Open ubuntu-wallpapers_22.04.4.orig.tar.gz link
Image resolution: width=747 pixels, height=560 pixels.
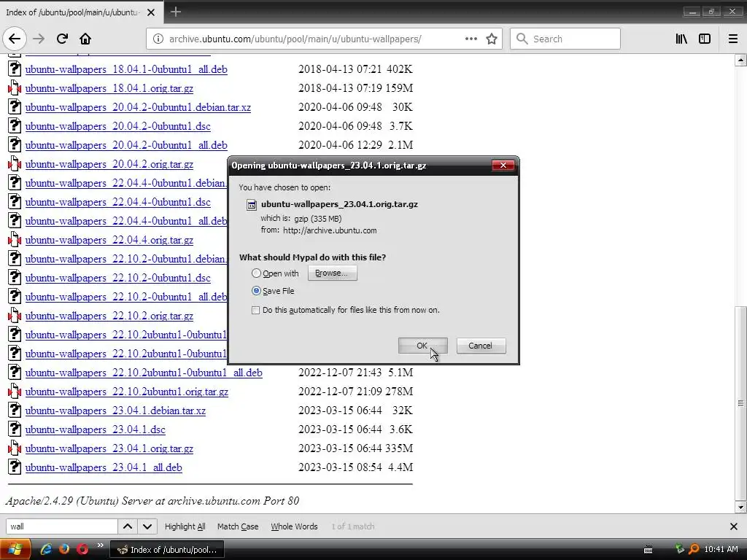(109, 240)
